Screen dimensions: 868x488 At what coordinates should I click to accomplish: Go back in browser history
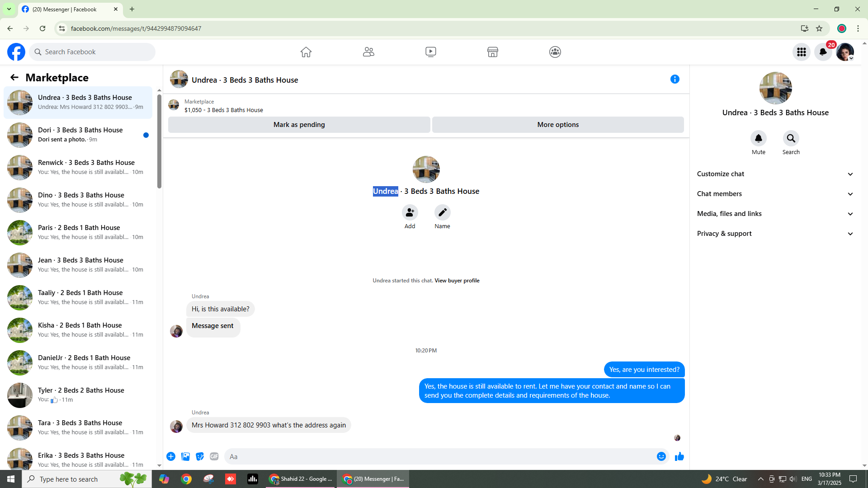click(x=10, y=28)
